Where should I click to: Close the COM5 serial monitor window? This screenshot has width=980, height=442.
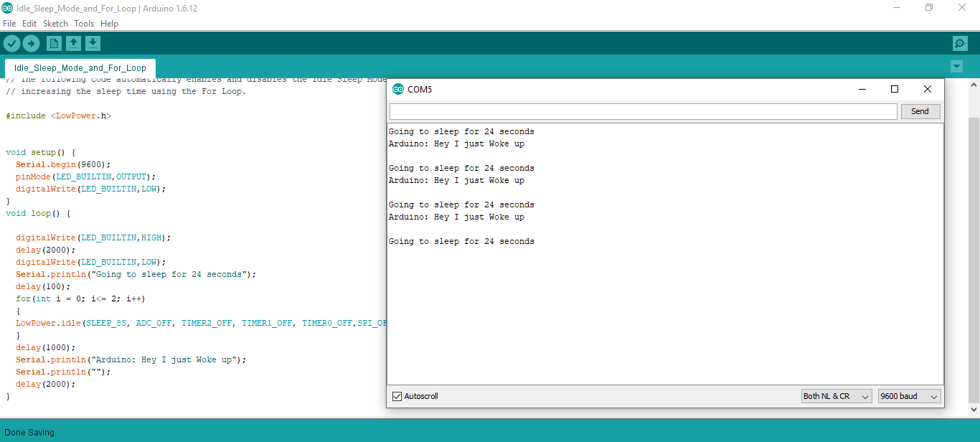928,89
